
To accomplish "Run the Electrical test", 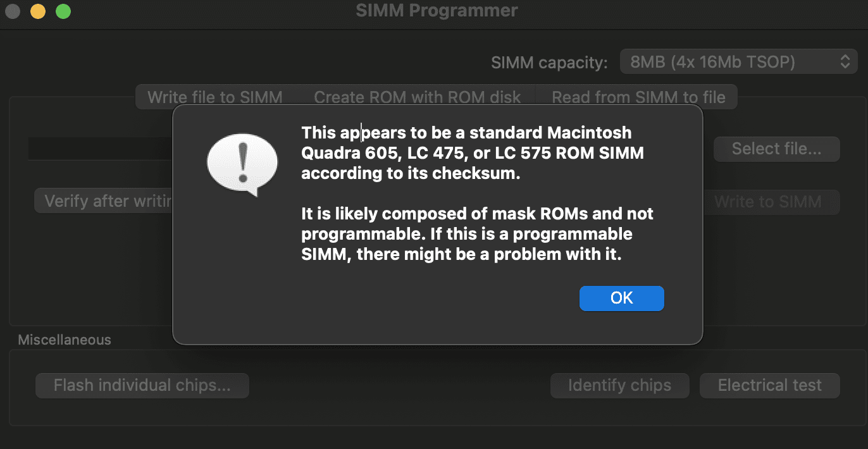I will coord(769,385).
